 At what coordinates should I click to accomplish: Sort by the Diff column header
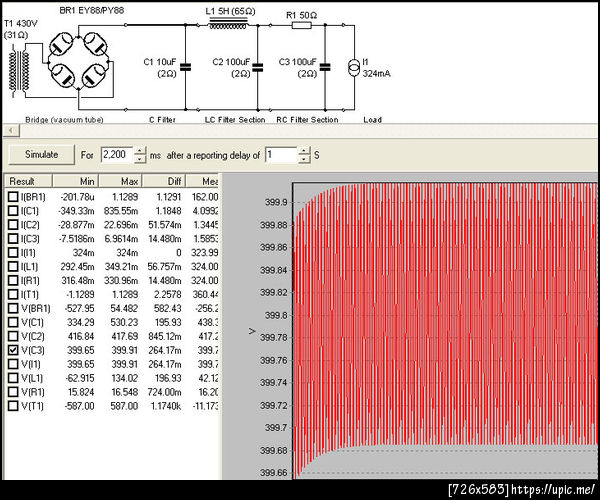pos(164,181)
